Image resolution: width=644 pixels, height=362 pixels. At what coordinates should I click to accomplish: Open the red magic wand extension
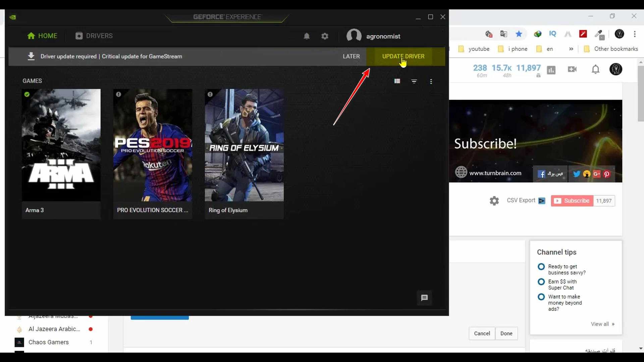(583, 34)
